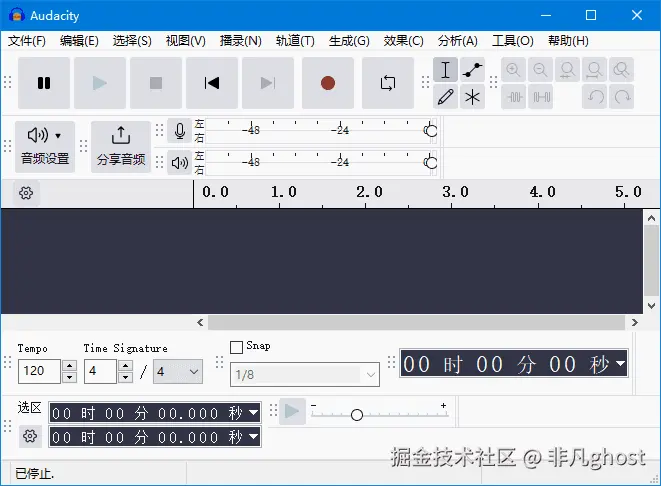Decrease Tempo with down stepper arrow
This screenshot has height=486, width=661.
pos(70,377)
